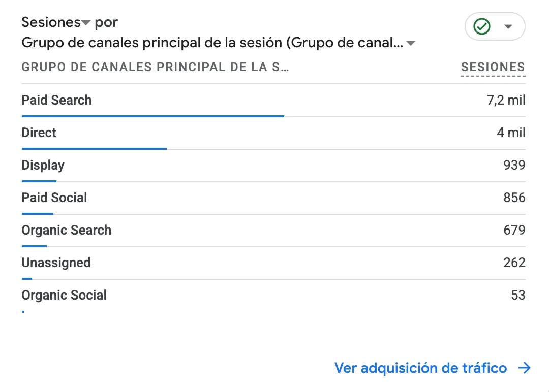The height and width of the screenshot is (392, 549).
Task: Open the dropdown arrow beside the checkmark
Action: click(508, 26)
